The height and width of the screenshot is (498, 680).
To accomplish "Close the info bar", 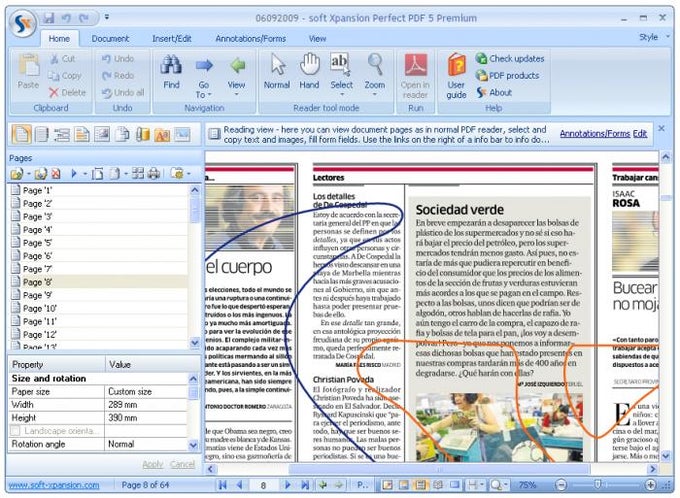I will point(661,128).
